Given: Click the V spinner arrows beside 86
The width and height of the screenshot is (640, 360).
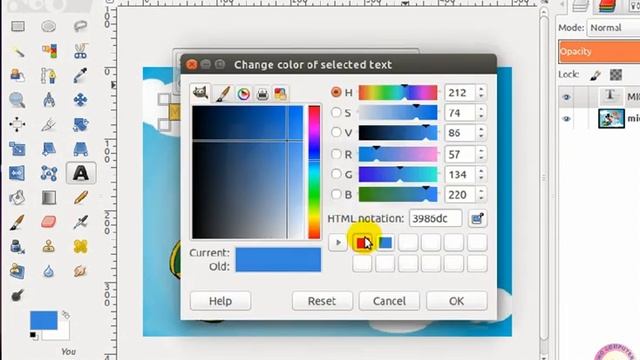Looking at the screenshot, I should 481,132.
